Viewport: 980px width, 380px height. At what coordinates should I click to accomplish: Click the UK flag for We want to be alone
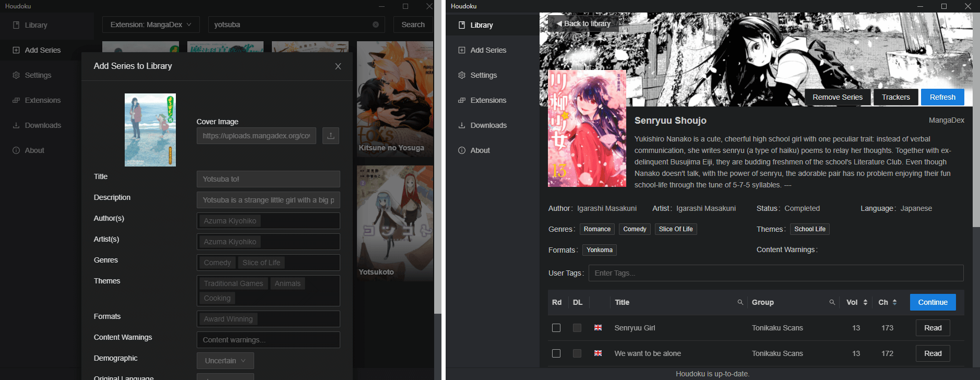click(x=598, y=353)
